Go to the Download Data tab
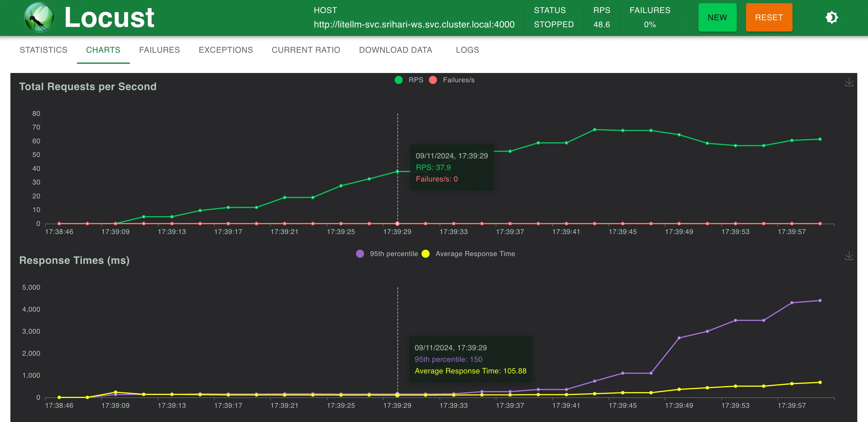 pos(395,50)
